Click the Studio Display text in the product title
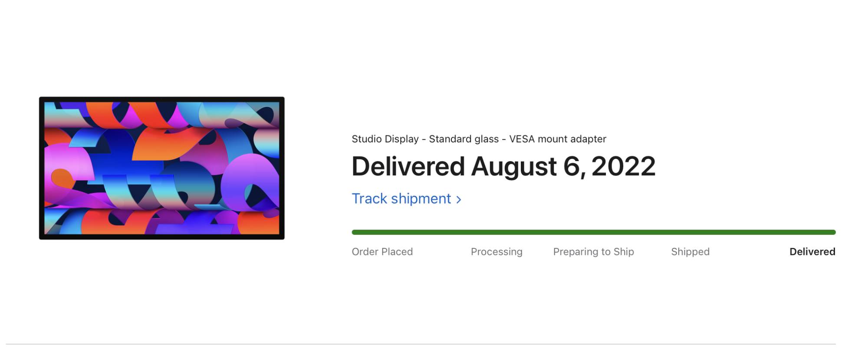868x356 pixels. point(385,139)
